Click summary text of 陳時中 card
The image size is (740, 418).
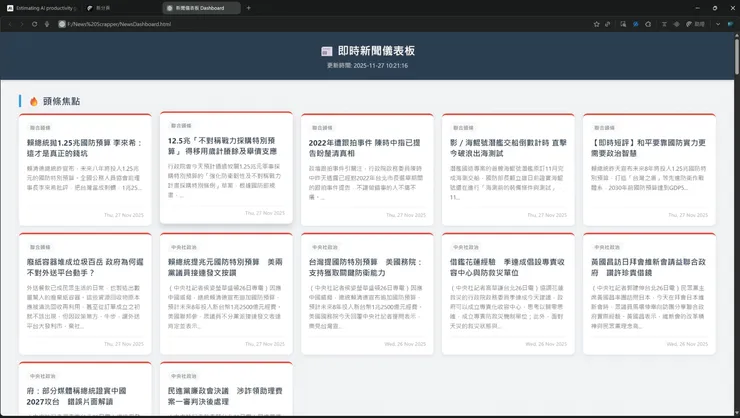366,183
